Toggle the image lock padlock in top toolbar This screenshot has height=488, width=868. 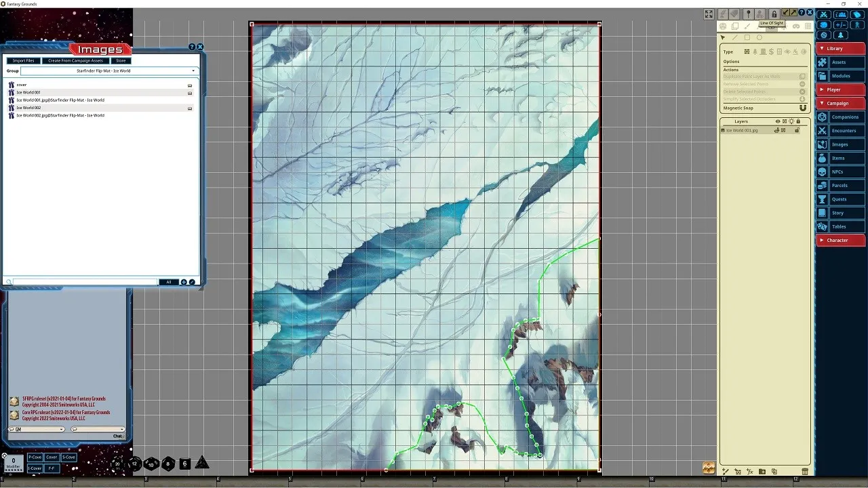tap(774, 14)
